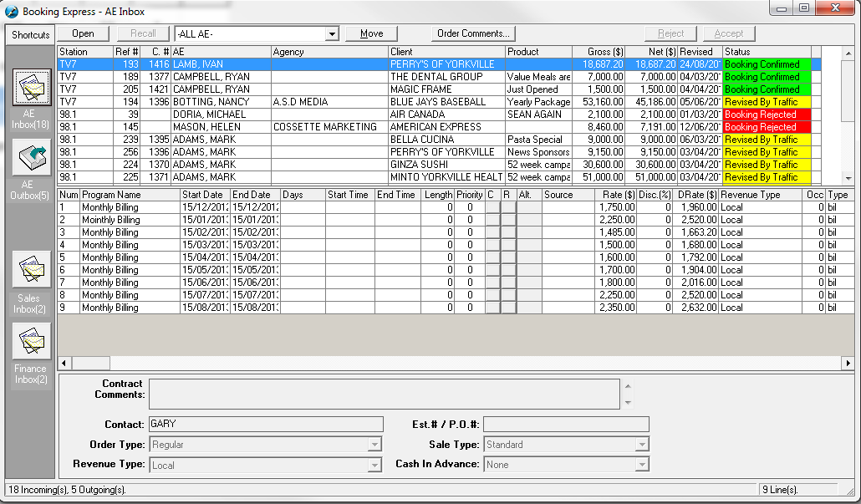Click the Order Comments button

pos(473,33)
